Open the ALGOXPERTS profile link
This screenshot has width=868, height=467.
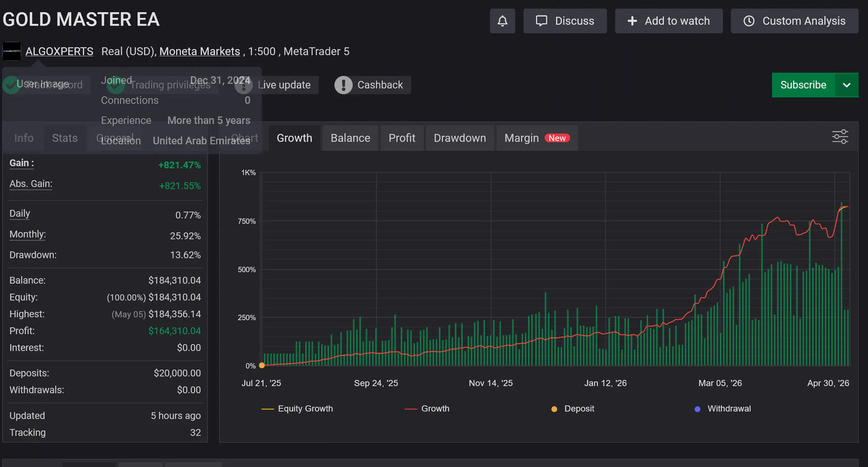(59, 51)
